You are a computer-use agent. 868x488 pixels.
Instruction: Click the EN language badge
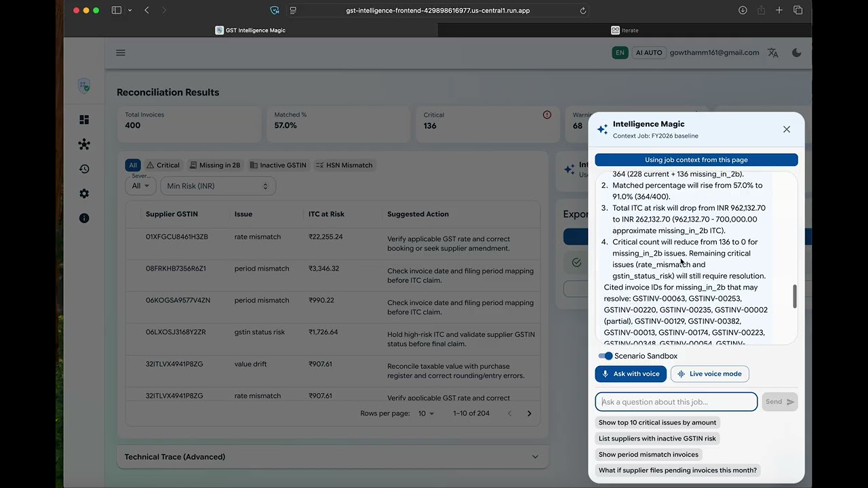[620, 53]
